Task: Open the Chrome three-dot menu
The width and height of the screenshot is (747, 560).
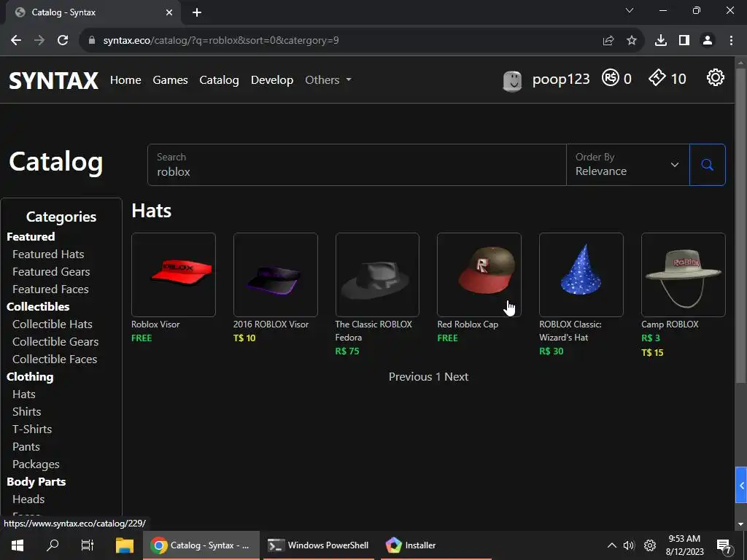Action: tap(731, 41)
